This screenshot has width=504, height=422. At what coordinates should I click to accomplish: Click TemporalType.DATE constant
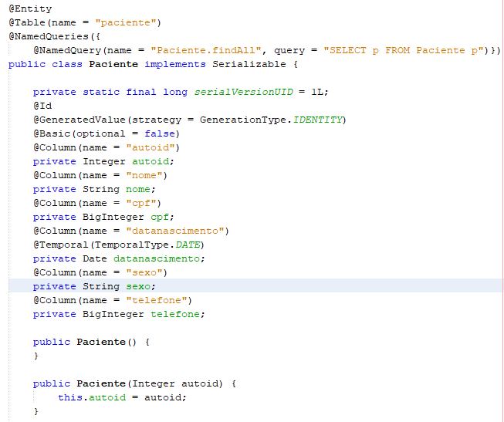147,245
